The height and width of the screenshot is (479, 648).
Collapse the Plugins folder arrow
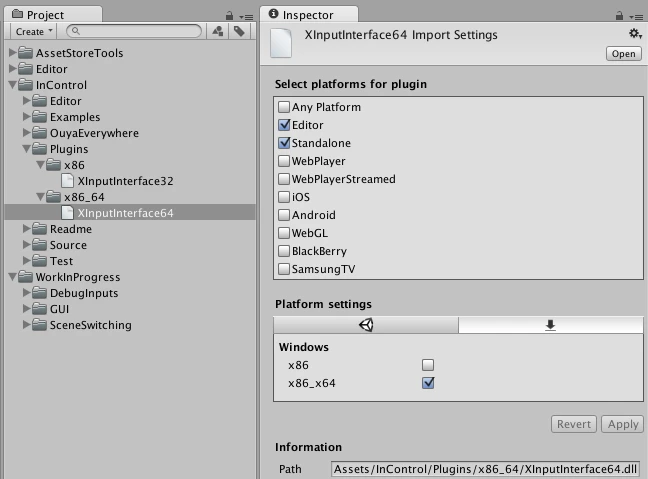coord(26,149)
